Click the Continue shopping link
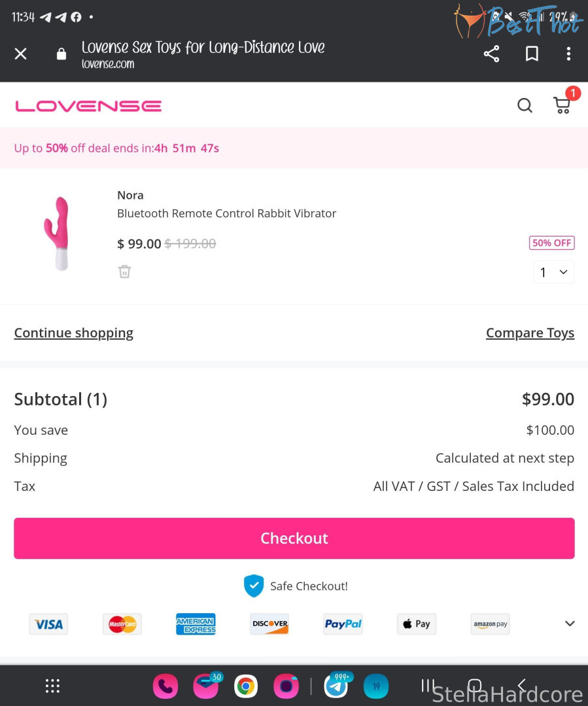The width and height of the screenshot is (588, 706). 73,333
